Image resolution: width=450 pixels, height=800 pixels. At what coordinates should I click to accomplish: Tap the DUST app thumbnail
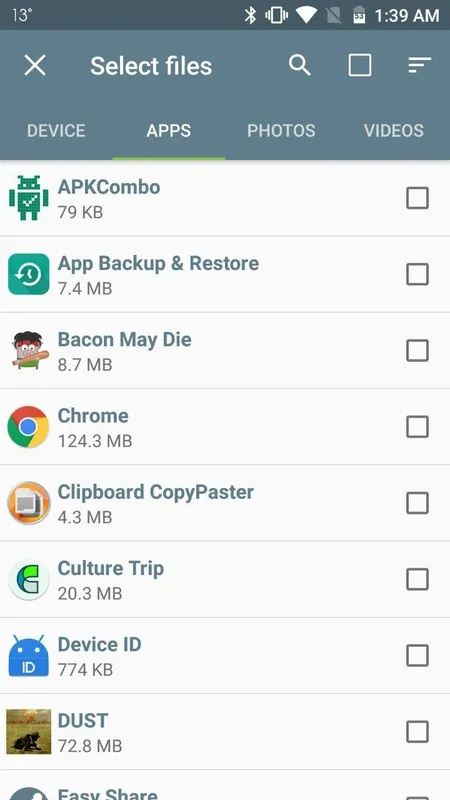click(x=29, y=732)
